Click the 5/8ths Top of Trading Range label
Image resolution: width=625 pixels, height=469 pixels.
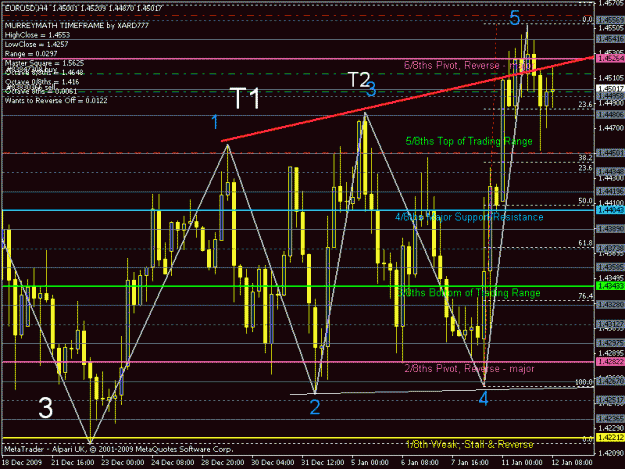[469, 141]
